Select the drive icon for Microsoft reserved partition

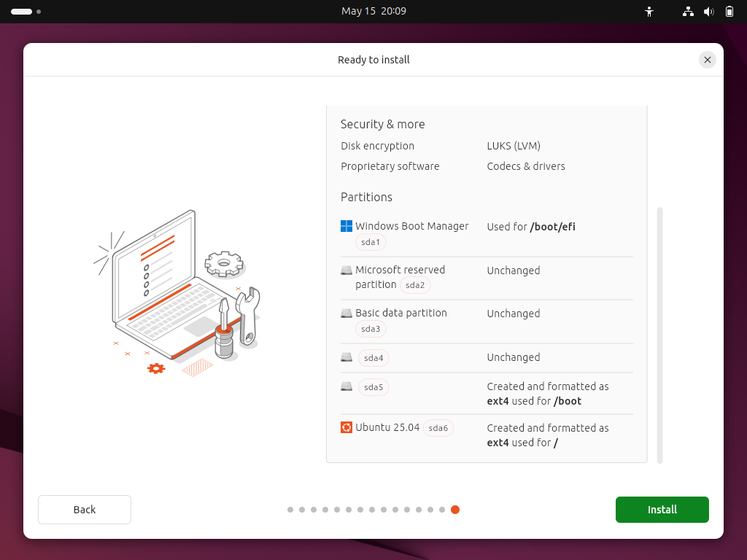coord(346,270)
